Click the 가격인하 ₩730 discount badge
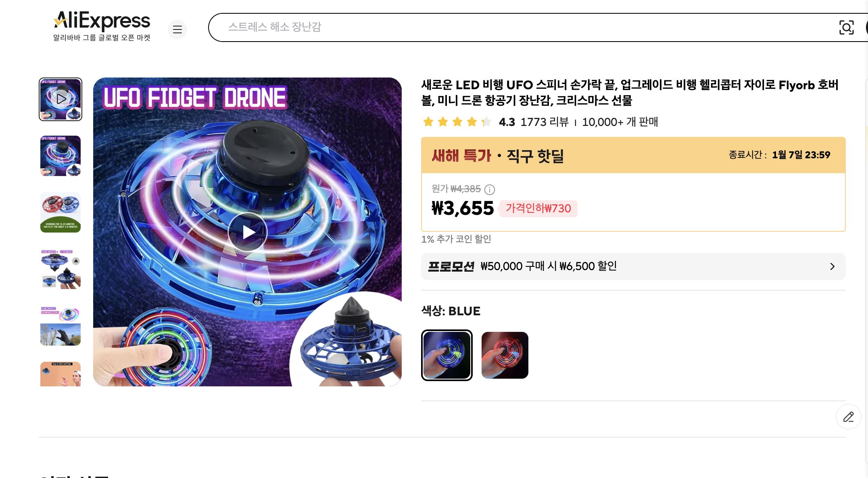 point(538,209)
